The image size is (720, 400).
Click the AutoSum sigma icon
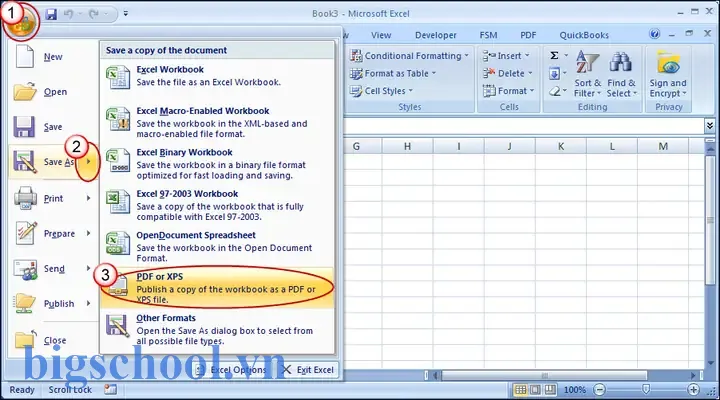554,56
